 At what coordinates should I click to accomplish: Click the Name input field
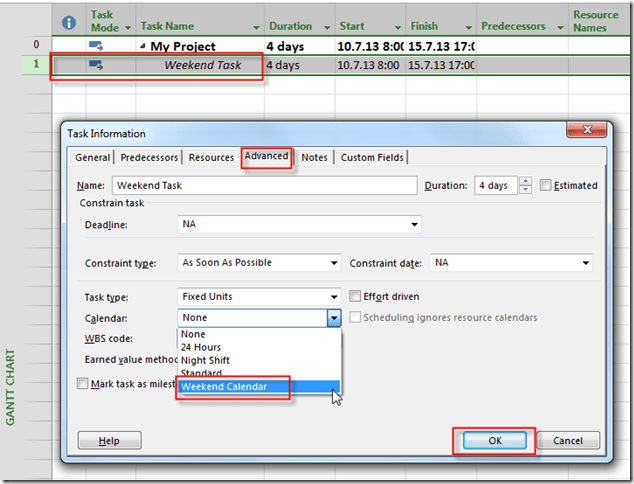[264, 185]
